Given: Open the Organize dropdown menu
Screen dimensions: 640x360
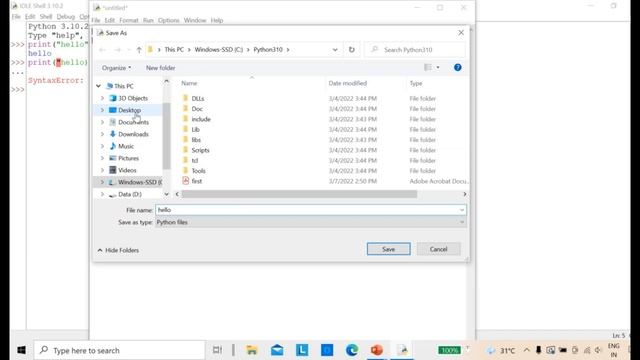Looking at the screenshot, I should point(116,68).
